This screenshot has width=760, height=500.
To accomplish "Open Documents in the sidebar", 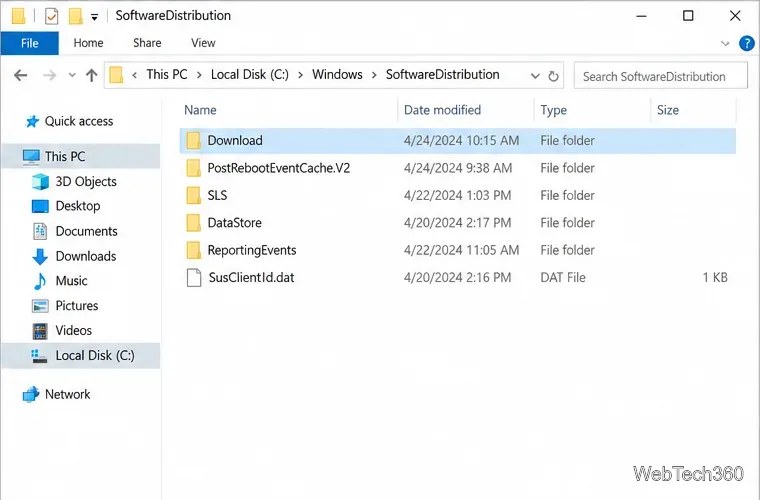I will coord(86,231).
